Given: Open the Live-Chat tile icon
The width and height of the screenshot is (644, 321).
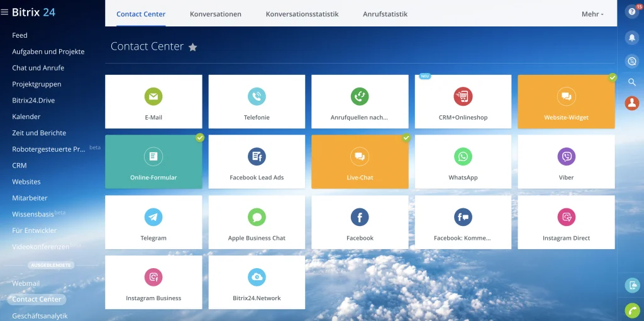Looking at the screenshot, I should 359,157.
